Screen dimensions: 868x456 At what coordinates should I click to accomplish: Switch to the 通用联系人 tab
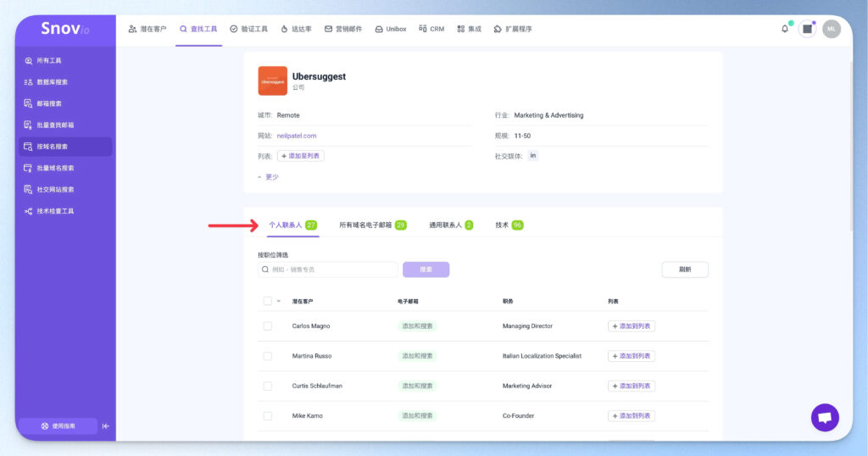[451, 225]
